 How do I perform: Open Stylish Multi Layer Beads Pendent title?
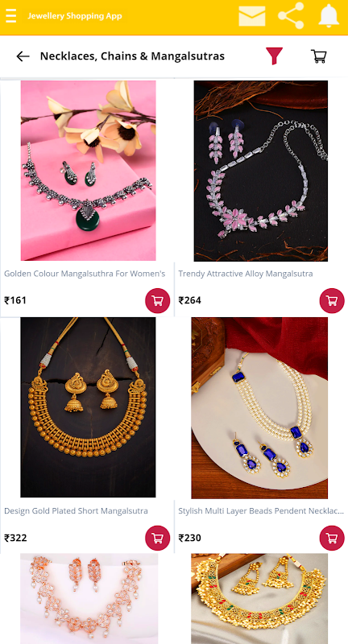click(261, 511)
